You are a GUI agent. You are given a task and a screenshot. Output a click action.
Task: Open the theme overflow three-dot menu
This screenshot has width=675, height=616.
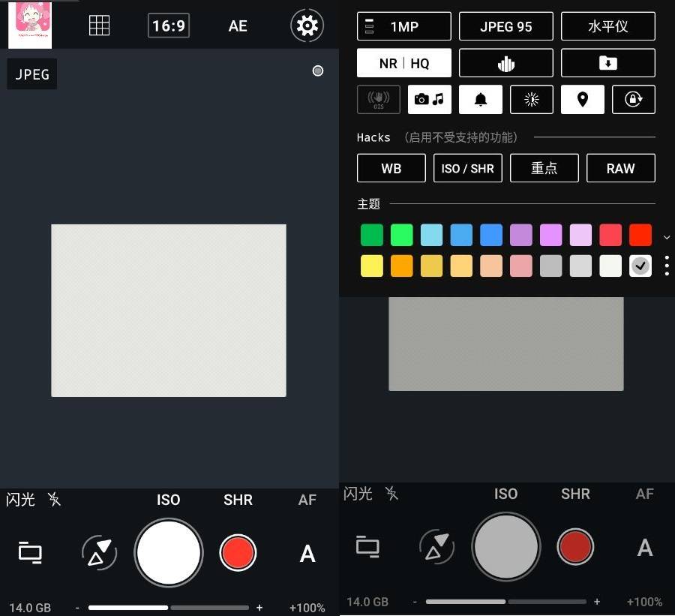point(666,266)
